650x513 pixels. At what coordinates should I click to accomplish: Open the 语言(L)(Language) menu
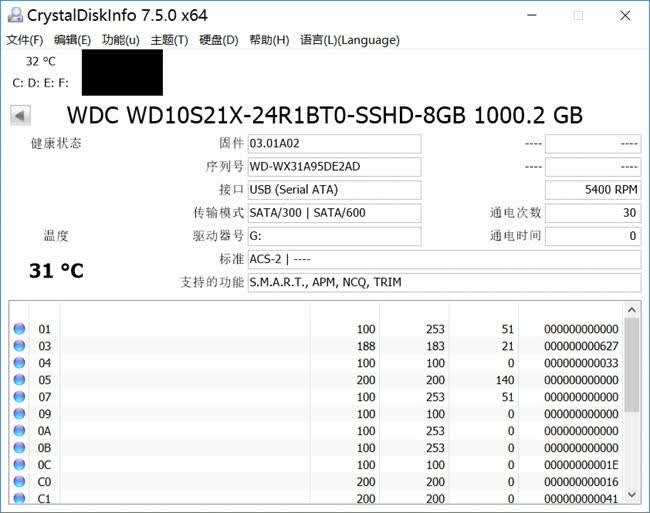coord(350,40)
